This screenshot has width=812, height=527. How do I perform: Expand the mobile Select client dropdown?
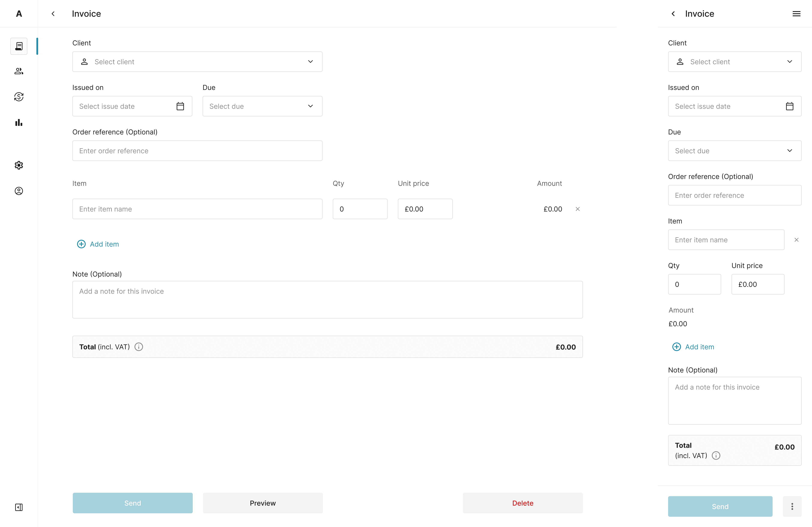click(x=734, y=62)
